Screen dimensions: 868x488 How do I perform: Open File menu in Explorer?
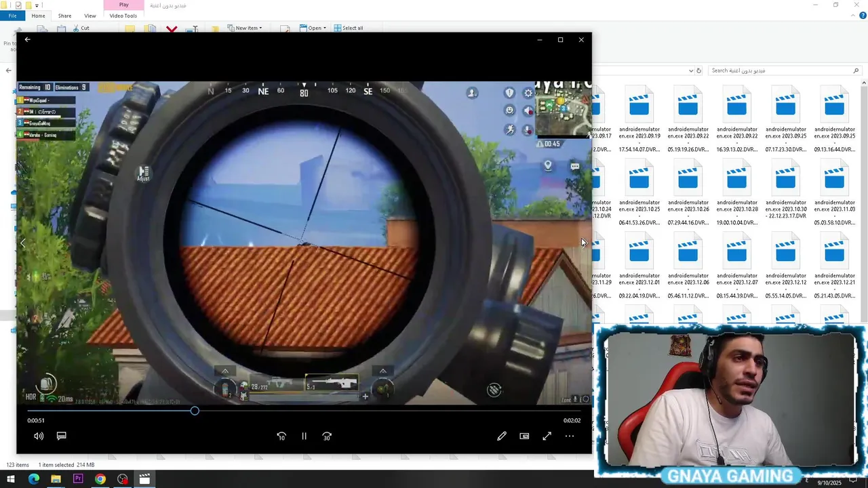click(12, 16)
